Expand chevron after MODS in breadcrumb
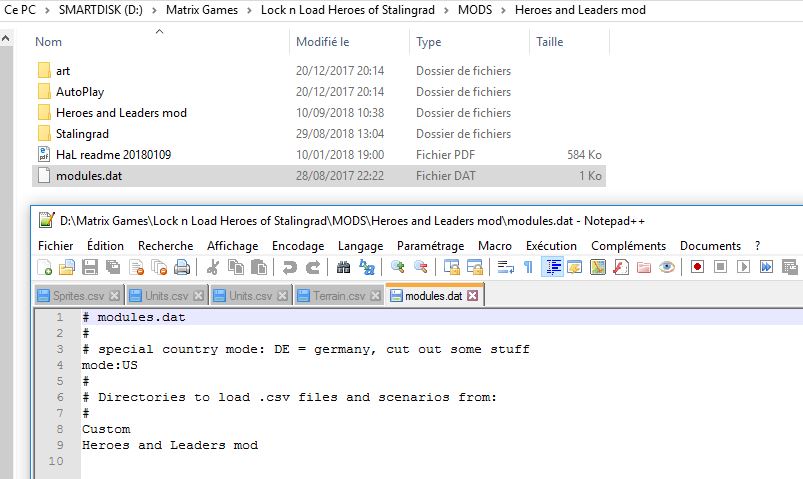Screen dimensions: 803x479 [503, 10]
